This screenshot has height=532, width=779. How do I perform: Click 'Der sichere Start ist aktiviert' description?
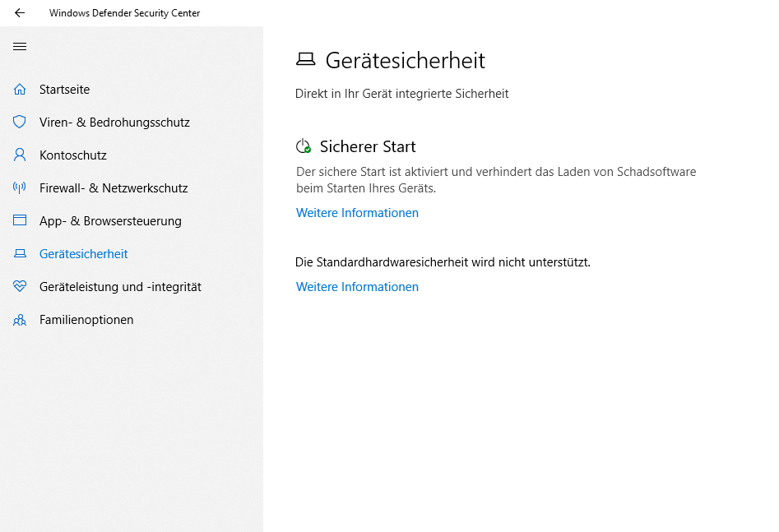496,180
